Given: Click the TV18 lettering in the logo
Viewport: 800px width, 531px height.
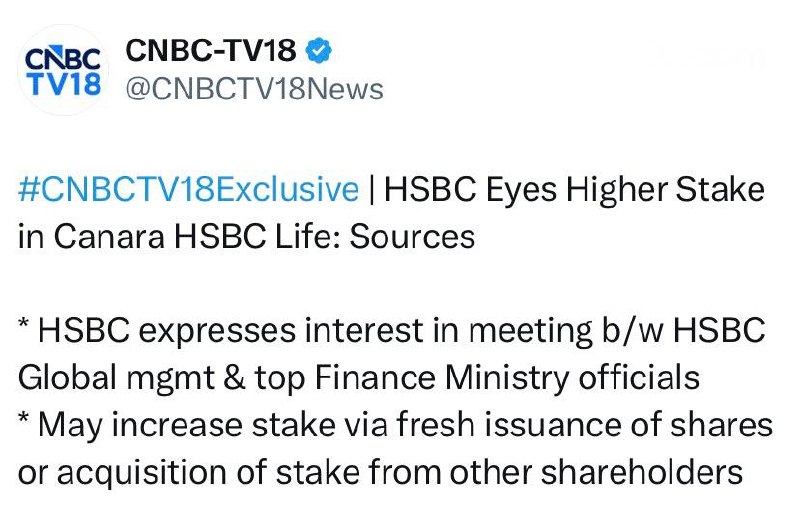Looking at the screenshot, I should coord(63,84).
